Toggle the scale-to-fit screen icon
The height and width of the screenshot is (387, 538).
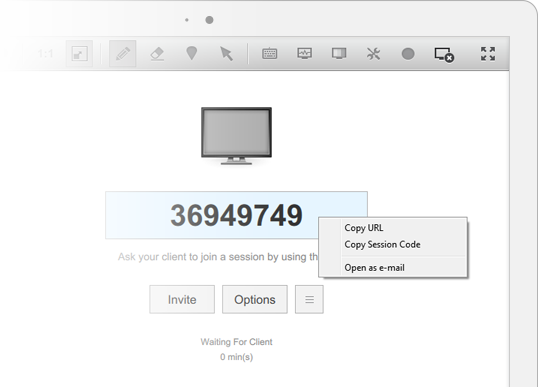point(79,54)
